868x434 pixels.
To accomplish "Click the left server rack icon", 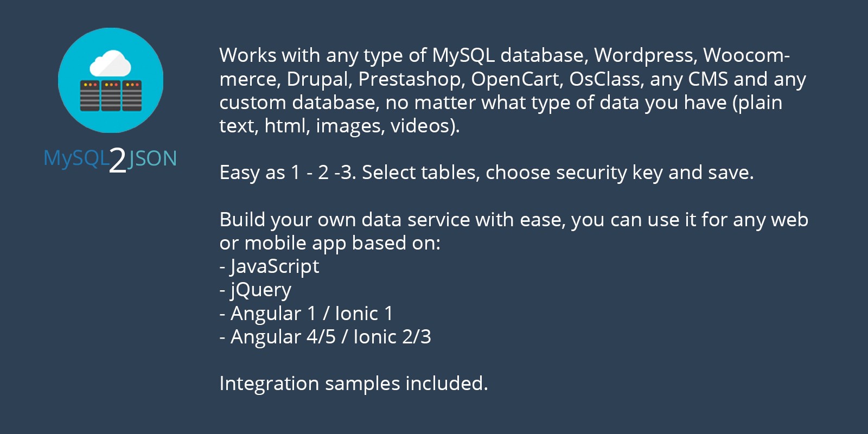I will tap(90, 95).
